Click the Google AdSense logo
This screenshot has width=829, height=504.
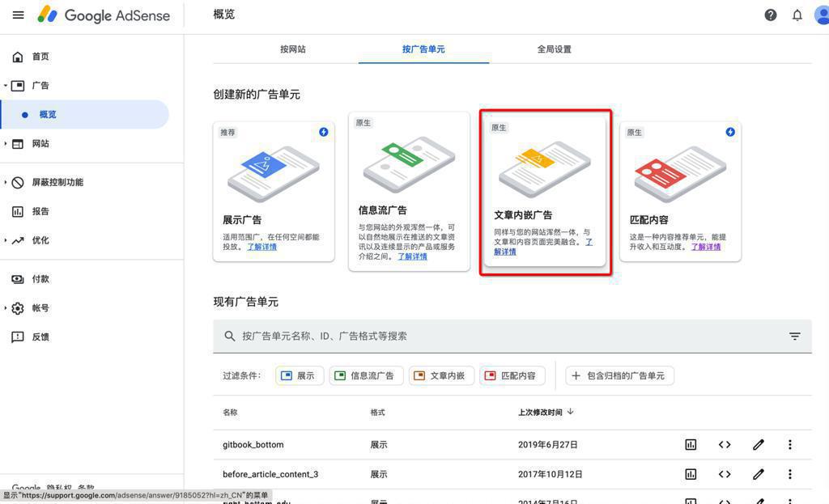click(104, 15)
